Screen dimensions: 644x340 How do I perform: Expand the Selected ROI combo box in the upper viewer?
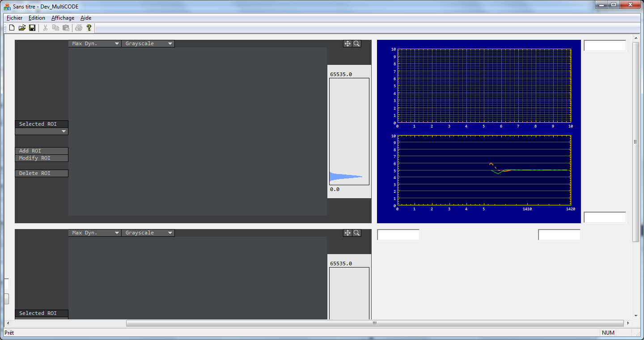pos(42,131)
